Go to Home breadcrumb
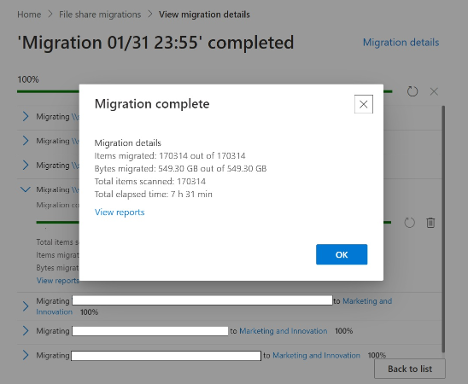Screen dimensions: 468x384 point(29,15)
